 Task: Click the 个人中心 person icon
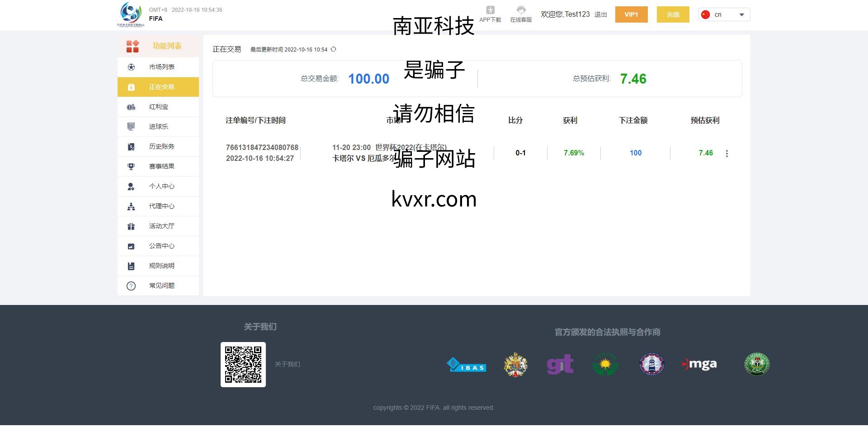[x=131, y=186]
